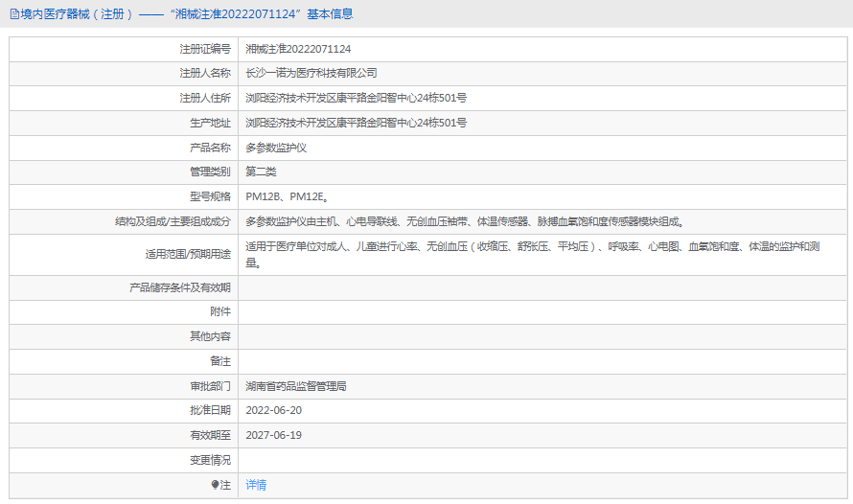Screen dimensions: 853x504
Task: Click expiry date 2027-06-19
Action: pos(274,436)
